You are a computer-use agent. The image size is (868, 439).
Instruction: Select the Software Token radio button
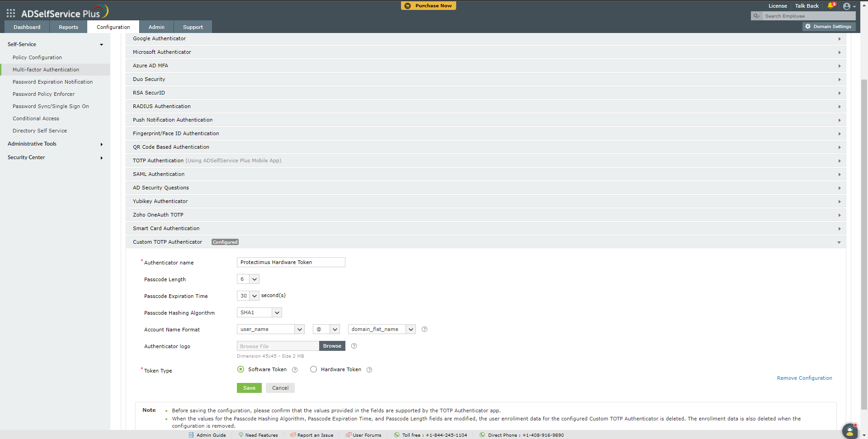pos(241,369)
